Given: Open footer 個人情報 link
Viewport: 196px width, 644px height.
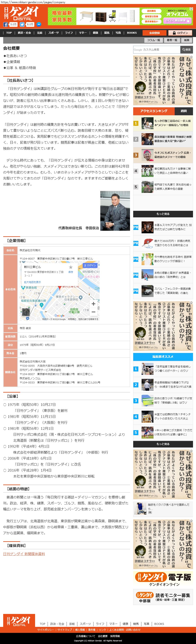Looking at the screenshot, I should 80,630.
